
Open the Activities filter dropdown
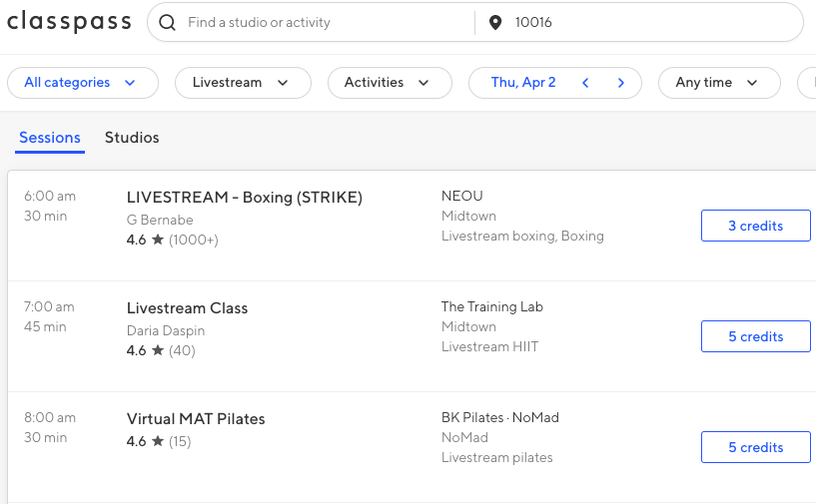(x=389, y=83)
